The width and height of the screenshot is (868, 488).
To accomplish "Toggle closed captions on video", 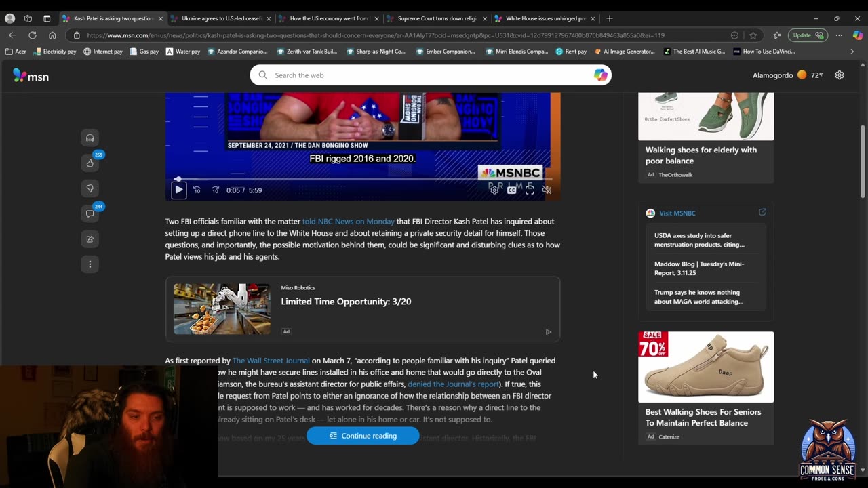I will [x=512, y=190].
